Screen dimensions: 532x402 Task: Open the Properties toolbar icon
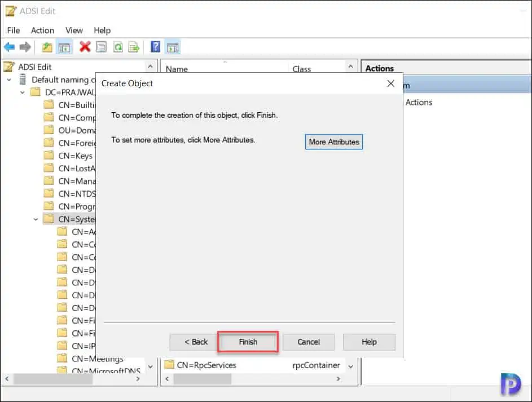coord(101,46)
